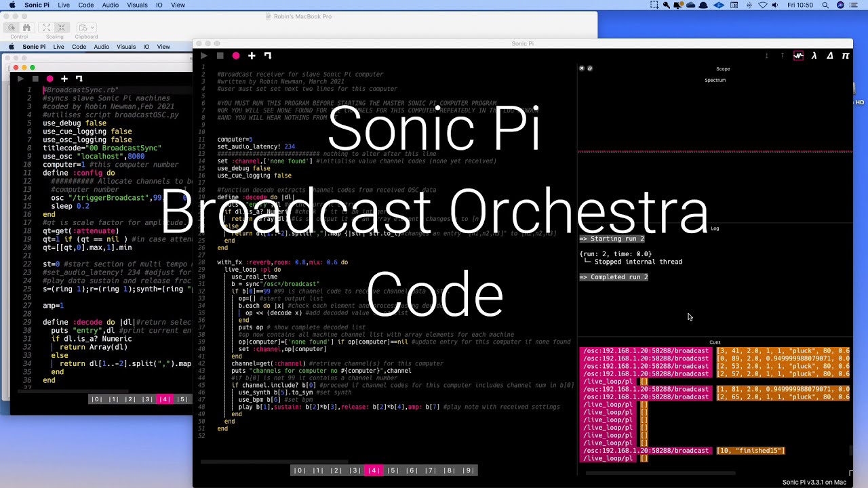
Task: Click pink Record in the left Sonic Pi window
Action: point(50,79)
